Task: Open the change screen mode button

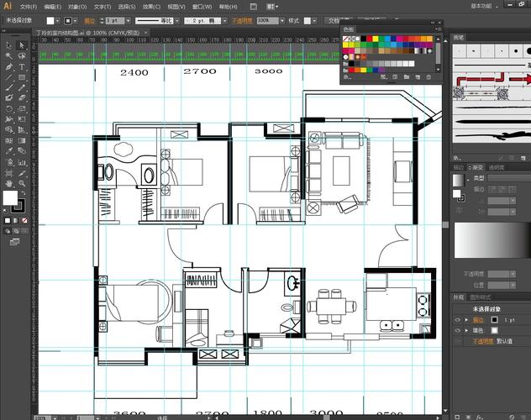Action: coord(14,242)
